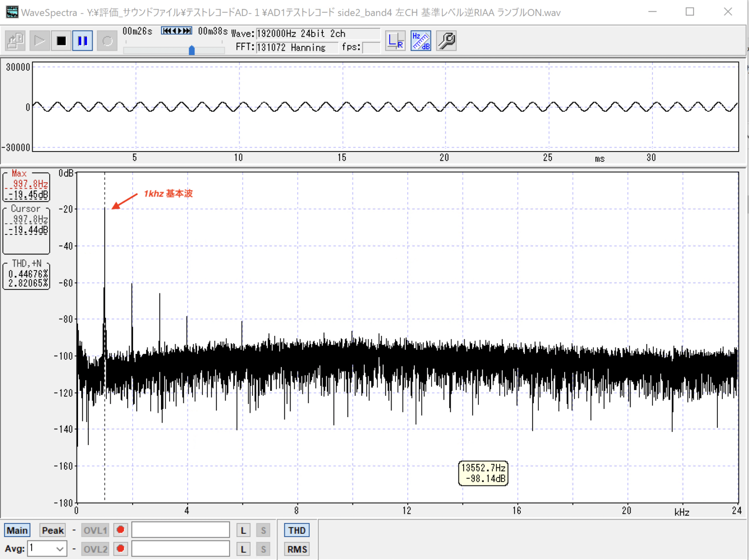749x560 pixels.
Task: Click the red record dot beside OVL1
Action: pyautogui.click(x=120, y=530)
